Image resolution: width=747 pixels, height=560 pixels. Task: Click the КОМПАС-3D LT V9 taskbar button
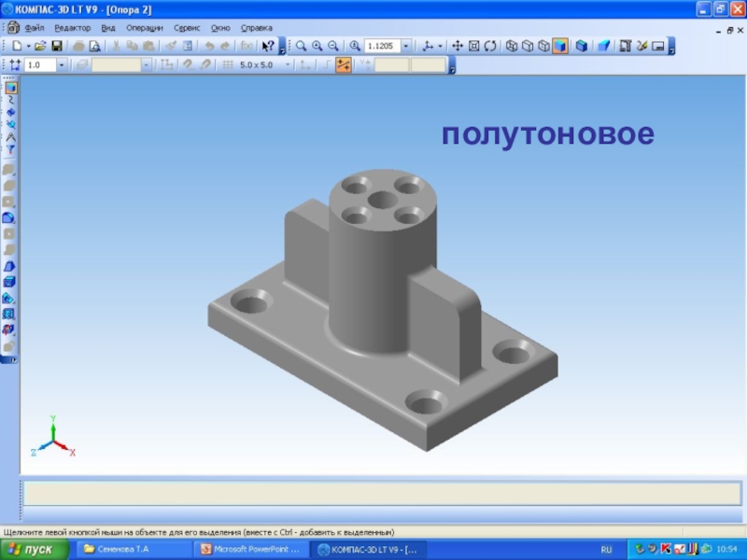pos(369,549)
